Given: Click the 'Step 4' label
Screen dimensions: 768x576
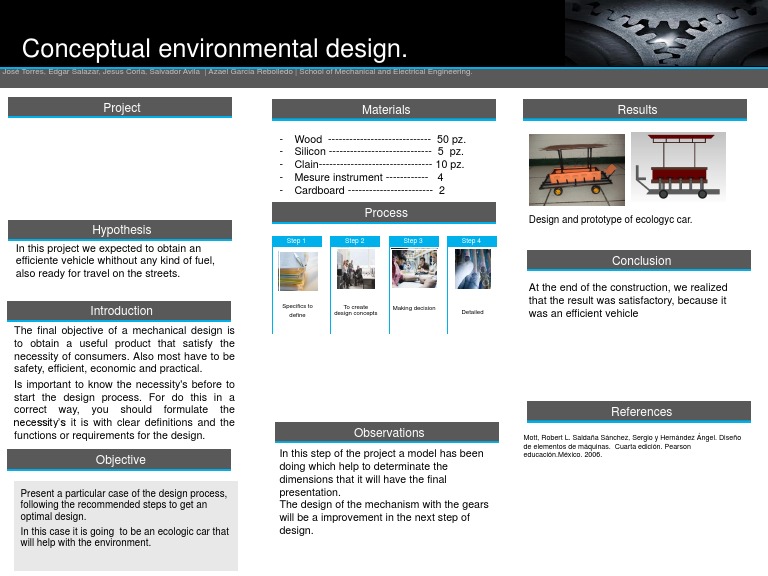Looking at the screenshot, I should click(472, 241).
